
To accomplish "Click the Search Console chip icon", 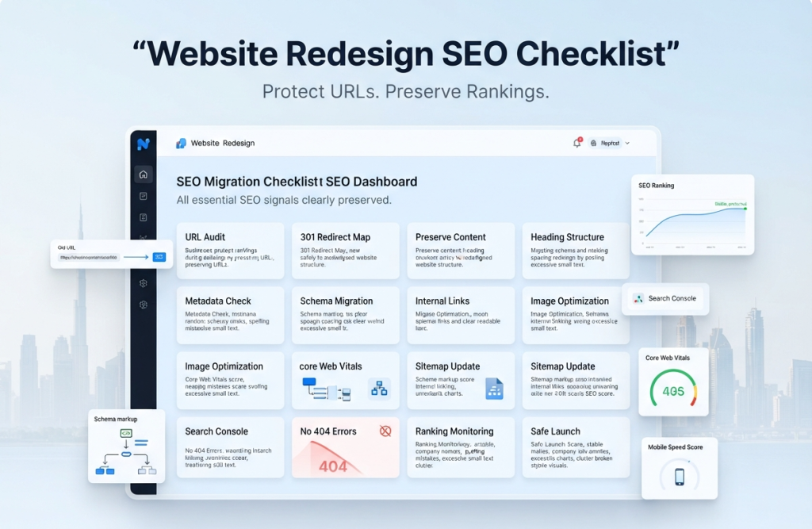I will click(638, 298).
